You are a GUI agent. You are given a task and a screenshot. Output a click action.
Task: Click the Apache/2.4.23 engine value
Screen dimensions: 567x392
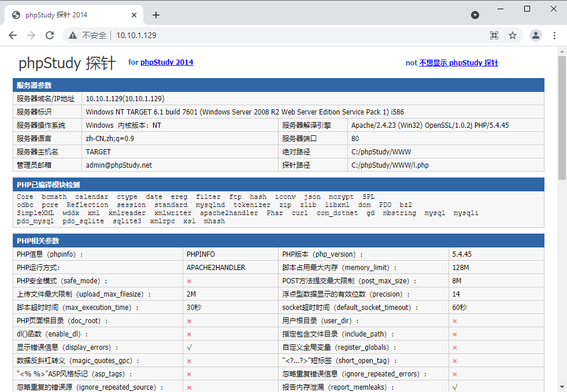(x=430, y=125)
